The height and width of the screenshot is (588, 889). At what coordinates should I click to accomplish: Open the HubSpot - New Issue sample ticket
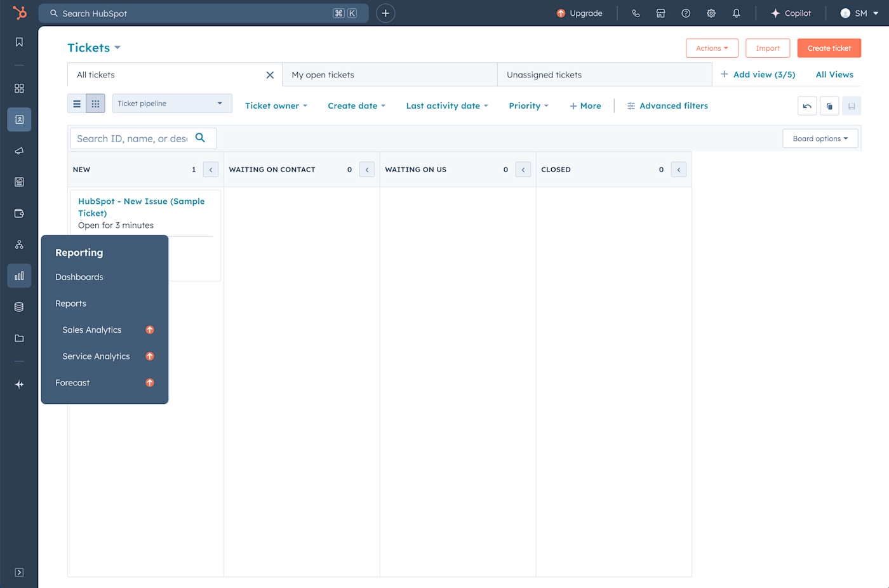[x=142, y=207]
